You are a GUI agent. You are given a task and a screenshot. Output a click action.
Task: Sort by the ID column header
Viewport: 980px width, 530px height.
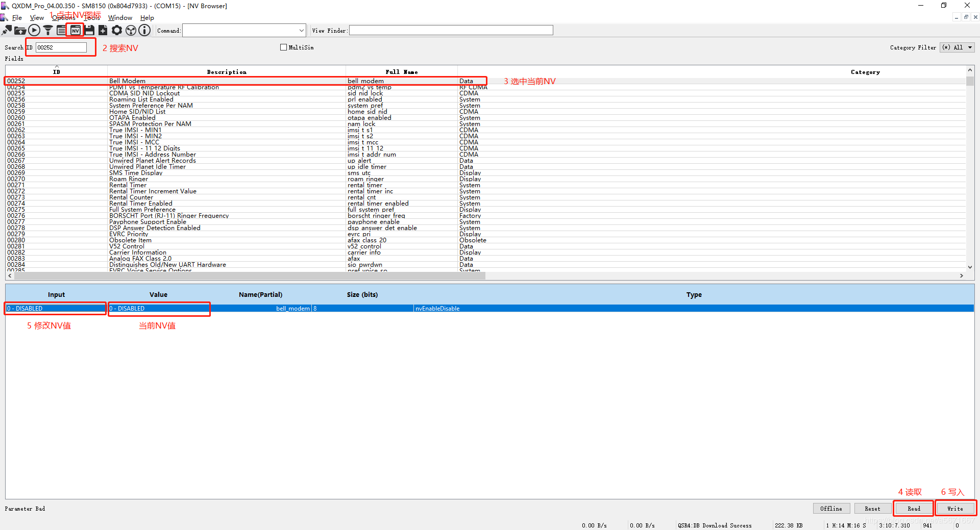pyautogui.click(x=57, y=72)
